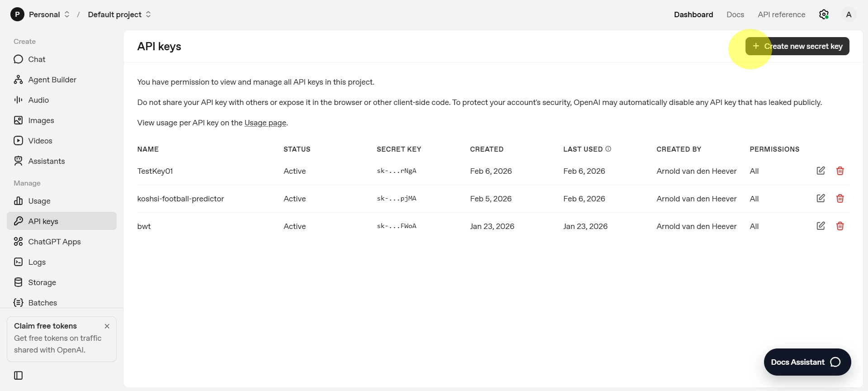Edit the bwt API key
The width and height of the screenshot is (868, 391).
tap(821, 226)
